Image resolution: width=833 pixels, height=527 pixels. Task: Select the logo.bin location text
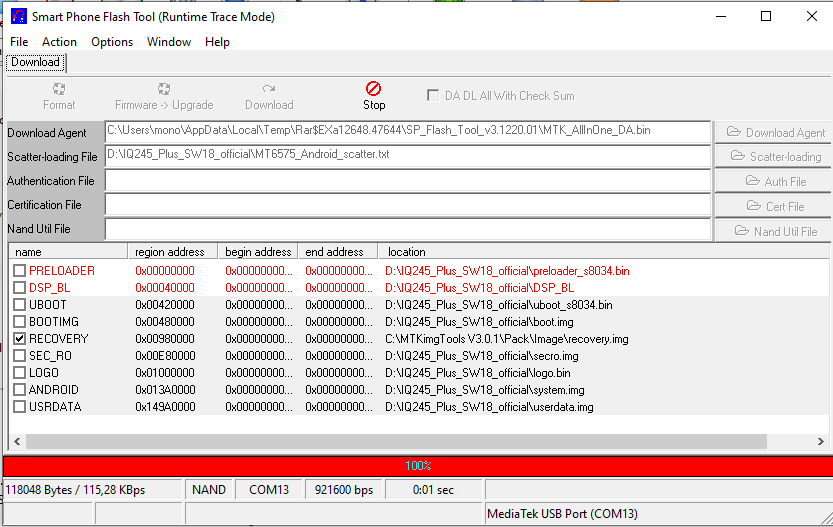478,373
